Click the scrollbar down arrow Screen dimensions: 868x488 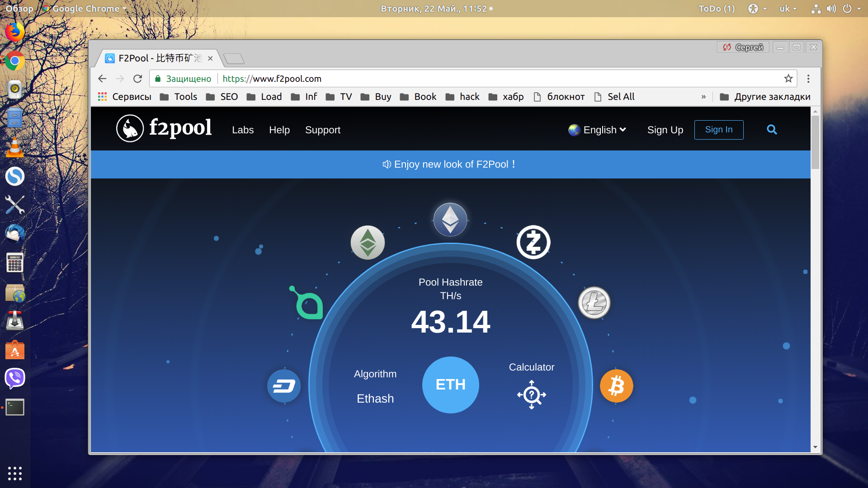tap(815, 447)
